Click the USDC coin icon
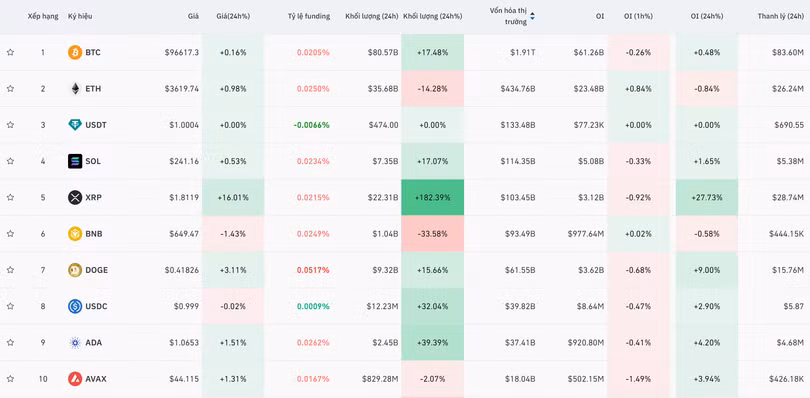Screen dimensions: 810x398 (75, 306)
